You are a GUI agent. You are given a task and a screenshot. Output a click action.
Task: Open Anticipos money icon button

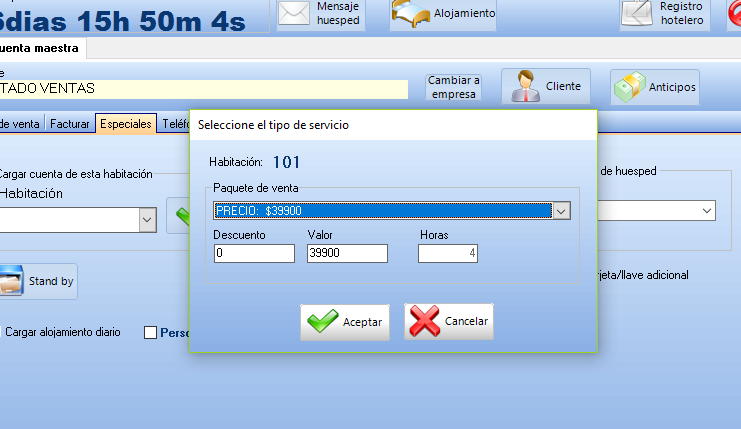click(655, 87)
